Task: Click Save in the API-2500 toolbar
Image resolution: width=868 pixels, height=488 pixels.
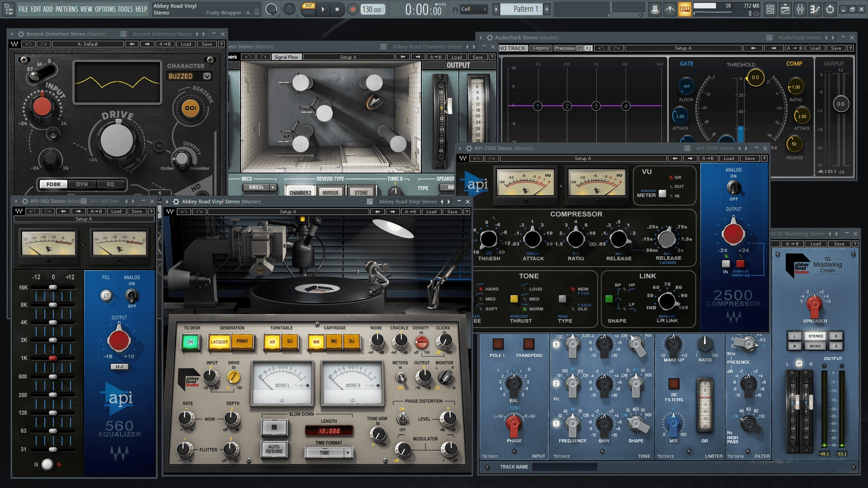Action: point(750,158)
